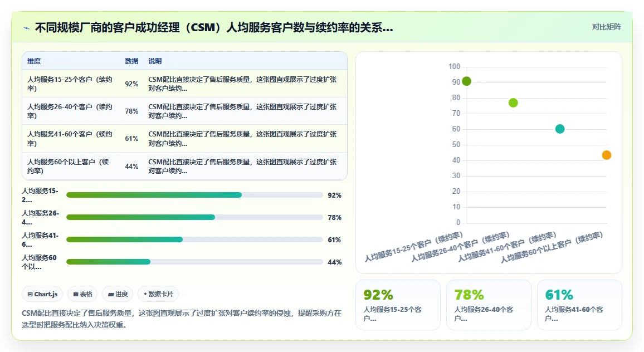Click the 92% value beside first progress bar

334,195
